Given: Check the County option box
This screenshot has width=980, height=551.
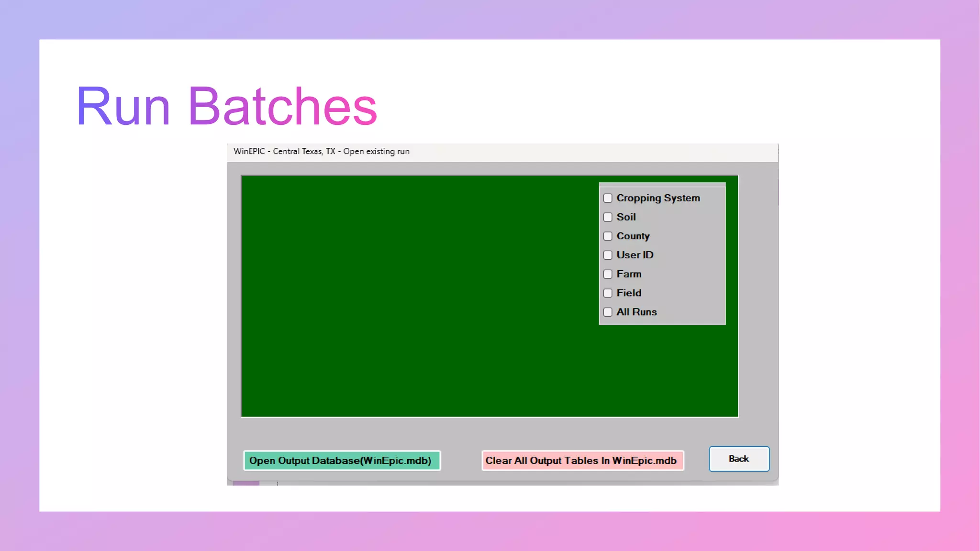Looking at the screenshot, I should (608, 236).
